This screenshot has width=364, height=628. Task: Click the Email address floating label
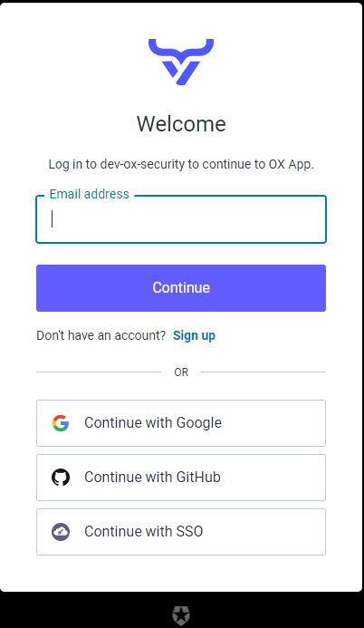pyautogui.click(x=90, y=194)
